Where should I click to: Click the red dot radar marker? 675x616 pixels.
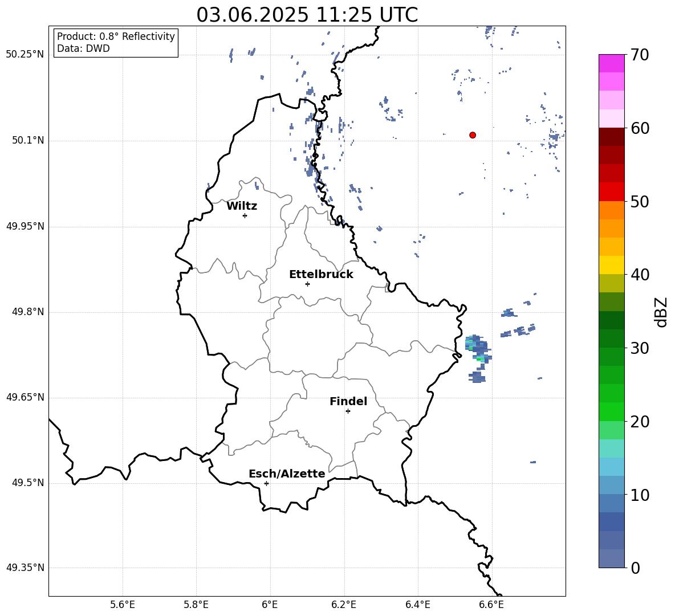[473, 135]
